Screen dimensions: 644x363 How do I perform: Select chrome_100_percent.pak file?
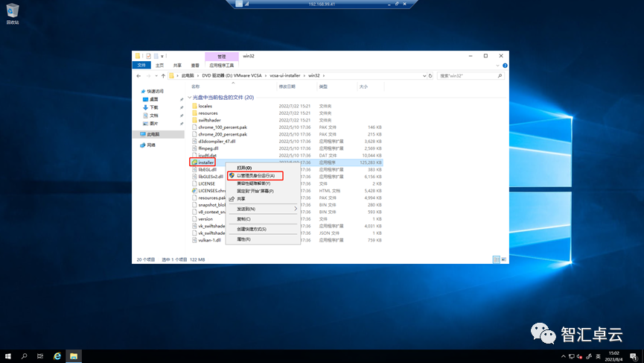pyautogui.click(x=223, y=127)
